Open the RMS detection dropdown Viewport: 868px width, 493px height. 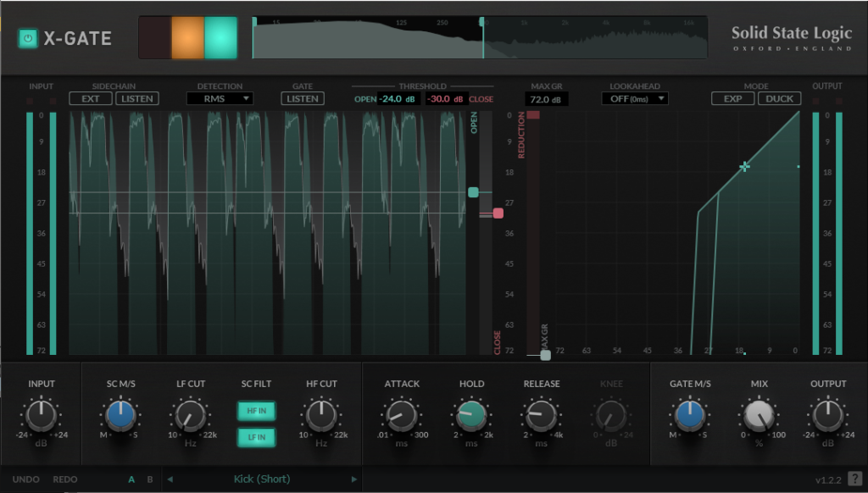[220, 98]
